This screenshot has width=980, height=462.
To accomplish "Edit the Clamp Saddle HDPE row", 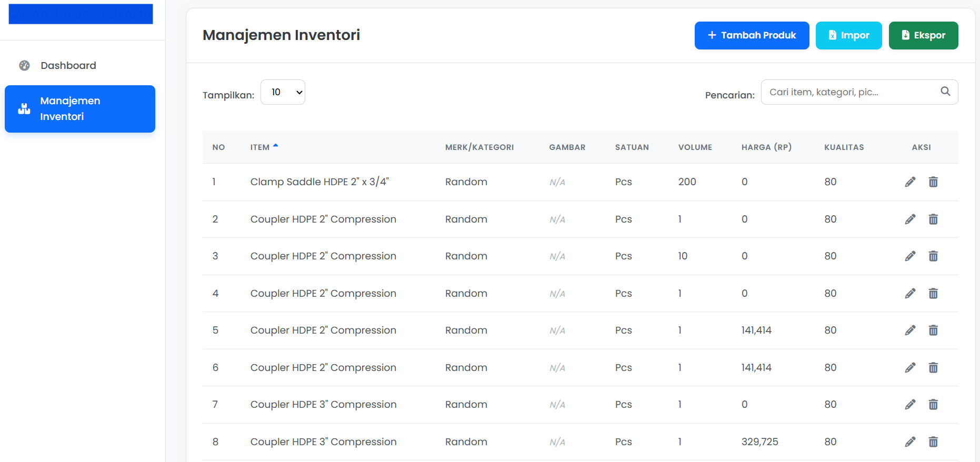I will tap(910, 182).
